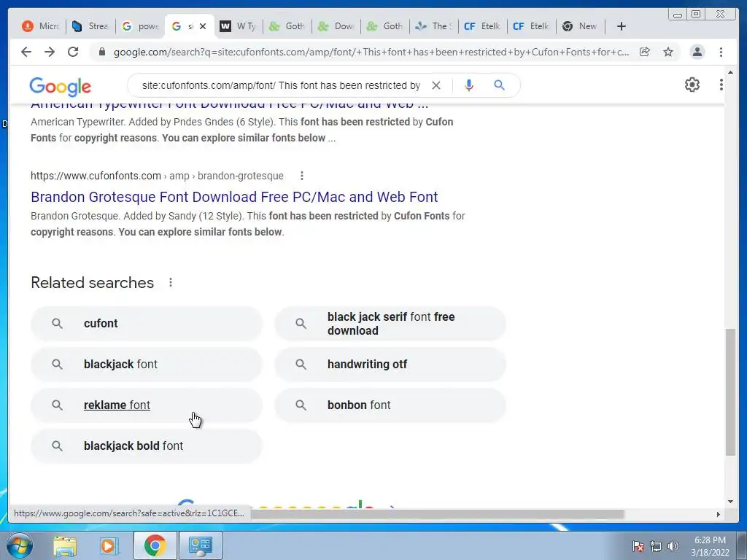This screenshot has width=747, height=560.
Task: Open Related searches options dots
Action: pos(171,282)
